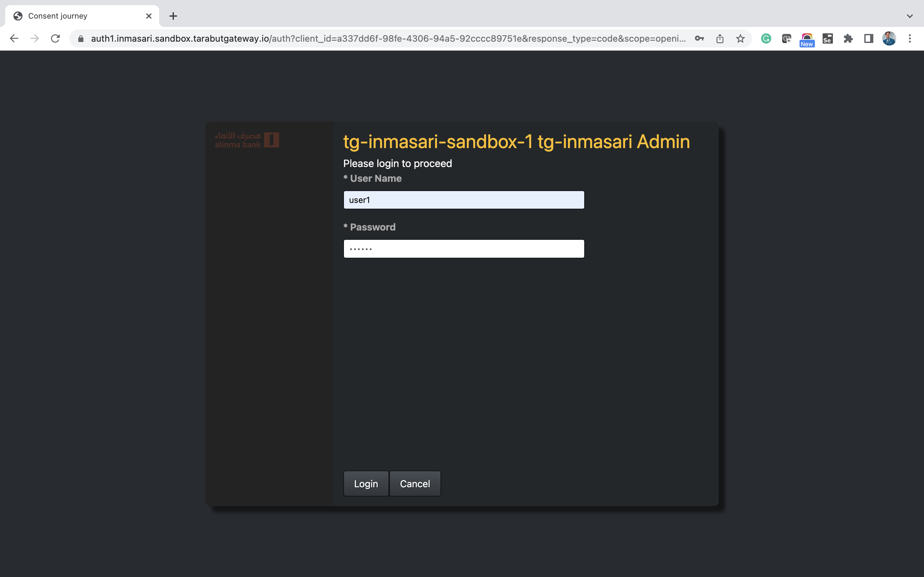The width and height of the screenshot is (924, 577).
Task: Click the bookmark star icon
Action: tap(740, 38)
